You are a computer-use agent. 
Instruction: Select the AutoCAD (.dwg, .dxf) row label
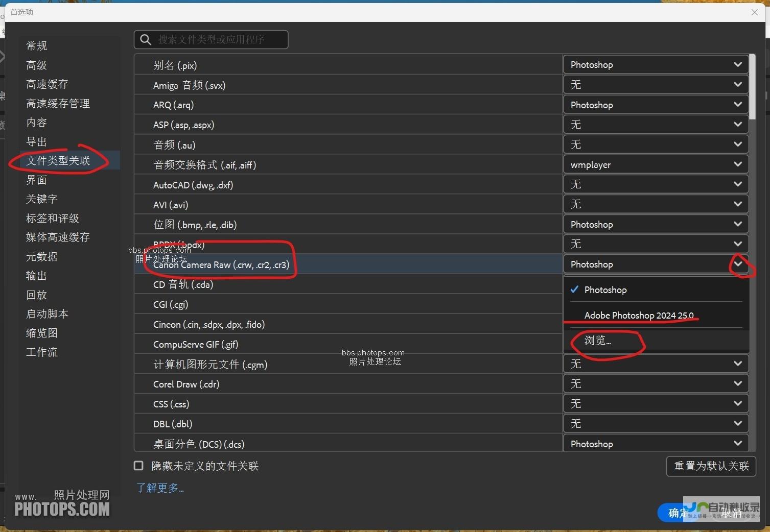point(193,185)
